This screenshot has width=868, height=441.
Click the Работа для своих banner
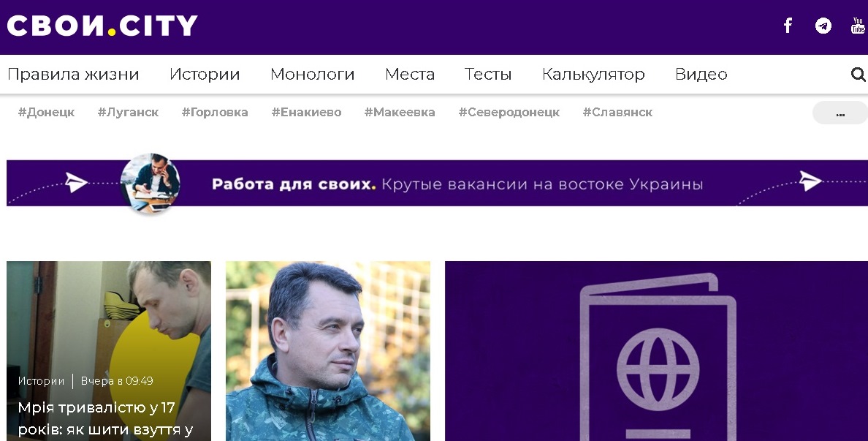coord(438,184)
